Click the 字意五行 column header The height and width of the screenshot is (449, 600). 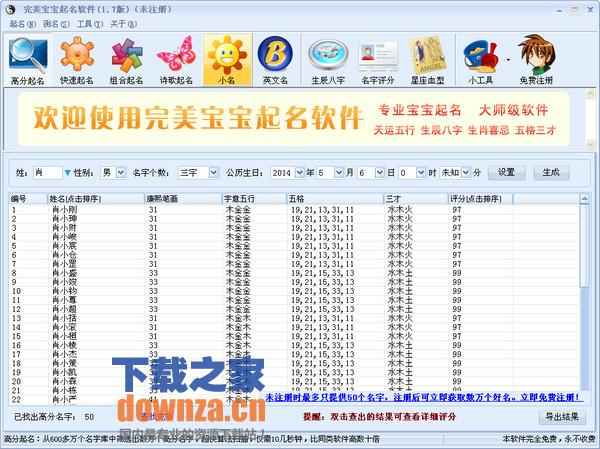[255, 199]
